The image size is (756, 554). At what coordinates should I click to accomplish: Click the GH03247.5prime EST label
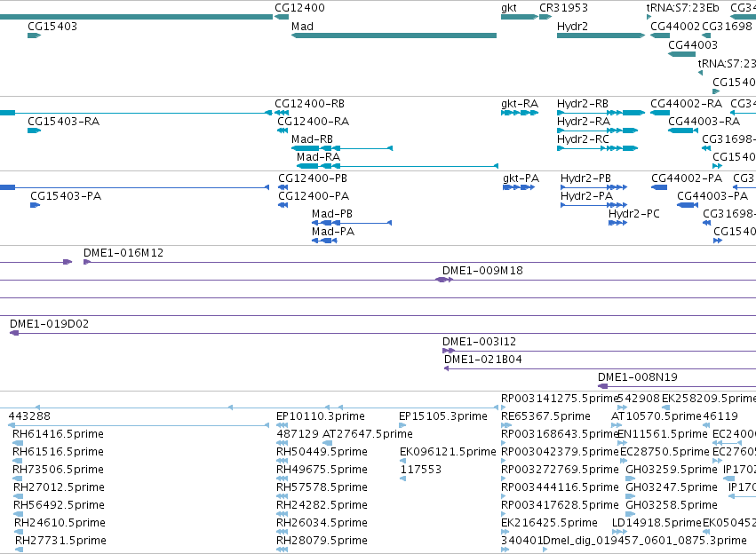point(671,487)
